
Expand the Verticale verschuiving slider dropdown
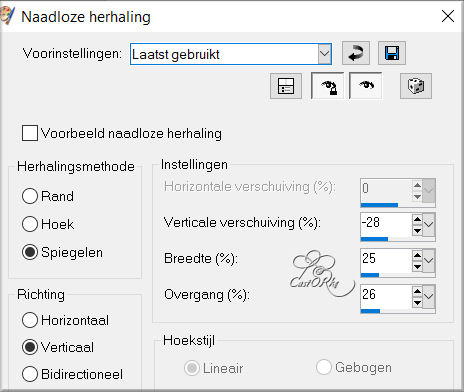pos(429,224)
